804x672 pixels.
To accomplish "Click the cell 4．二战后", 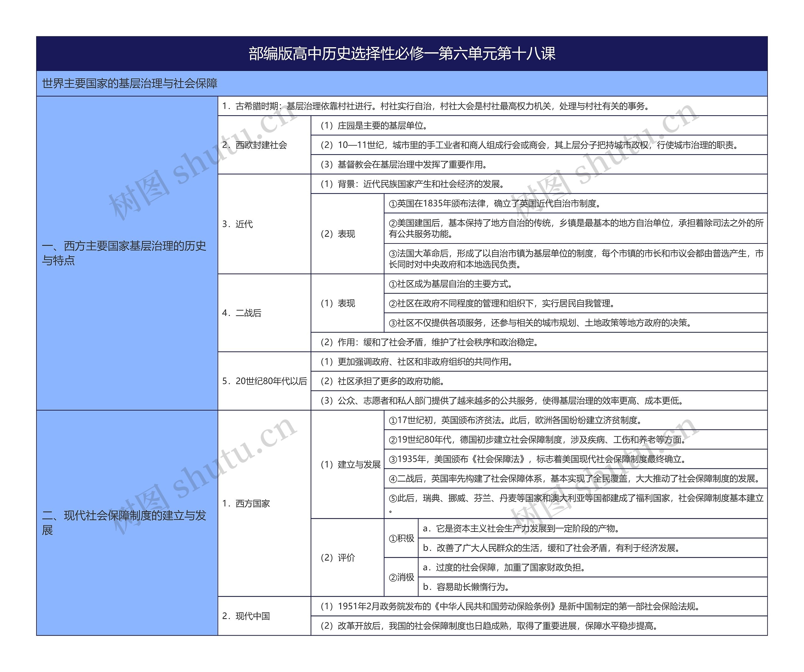I will 264,313.
